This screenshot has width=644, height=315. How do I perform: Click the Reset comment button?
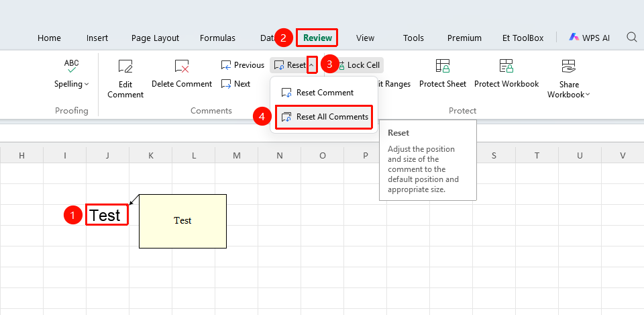tap(290, 65)
